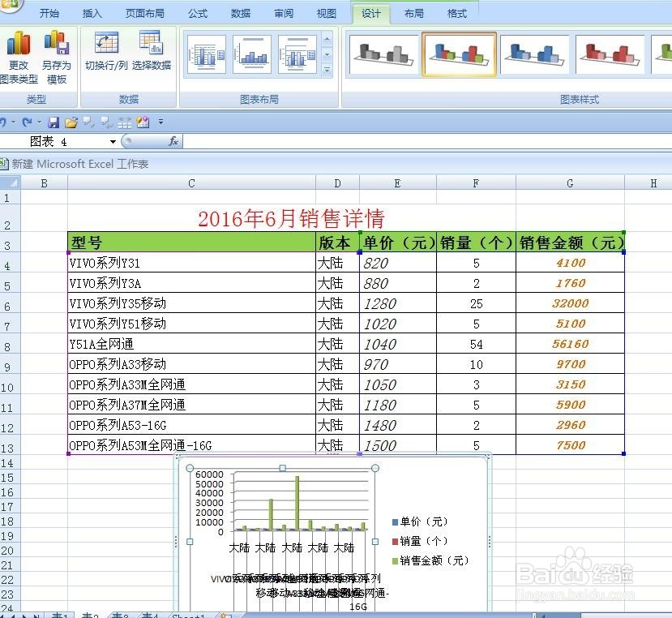Click cell Y51A全网通
The width and height of the screenshot is (672, 618).
point(191,344)
